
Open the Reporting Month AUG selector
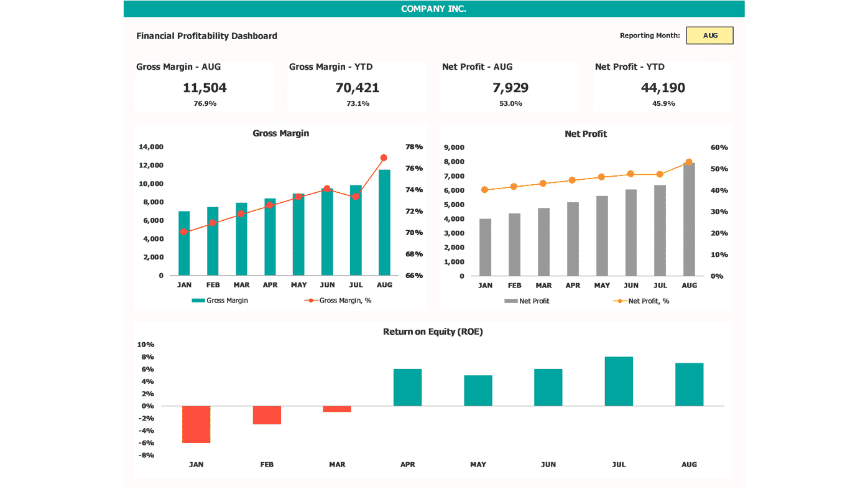[x=709, y=35]
